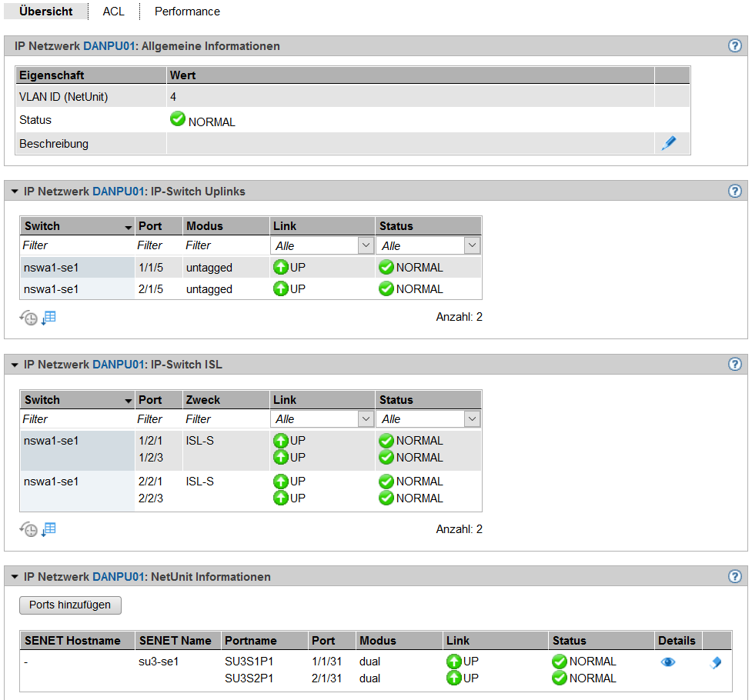Image resolution: width=752 pixels, height=700 pixels.
Task: Click the reset filter icon under Uplinks table
Action: pyautogui.click(x=28, y=318)
